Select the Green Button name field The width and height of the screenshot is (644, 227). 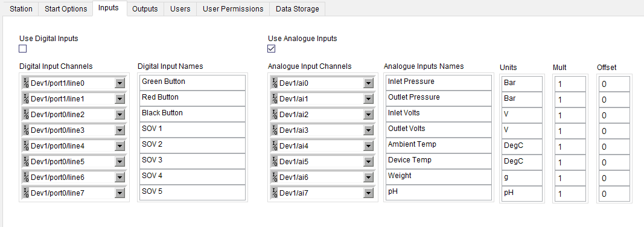point(192,83)
